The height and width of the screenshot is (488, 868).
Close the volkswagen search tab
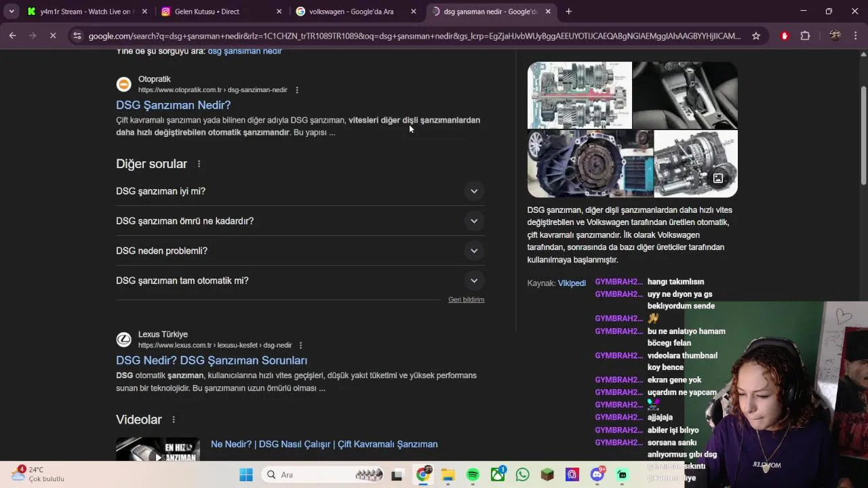coord(413,12)
